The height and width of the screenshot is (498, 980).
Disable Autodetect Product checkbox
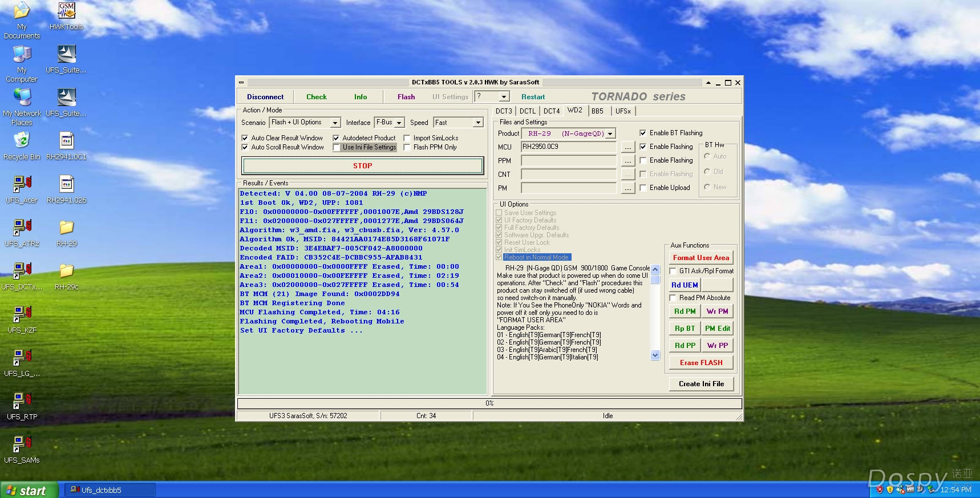point(336,138)
